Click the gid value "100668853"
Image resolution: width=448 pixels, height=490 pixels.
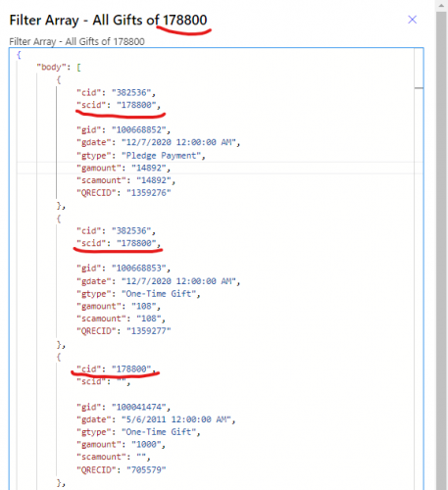pos(139,268)
